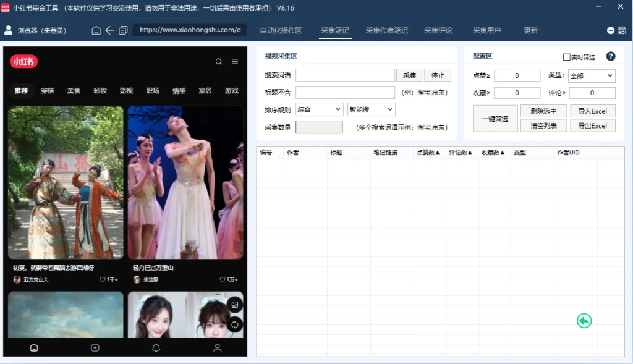Click the copy page icon beside URL
The height and width of the screenshot is (364, 633).
tap(123, 30)
